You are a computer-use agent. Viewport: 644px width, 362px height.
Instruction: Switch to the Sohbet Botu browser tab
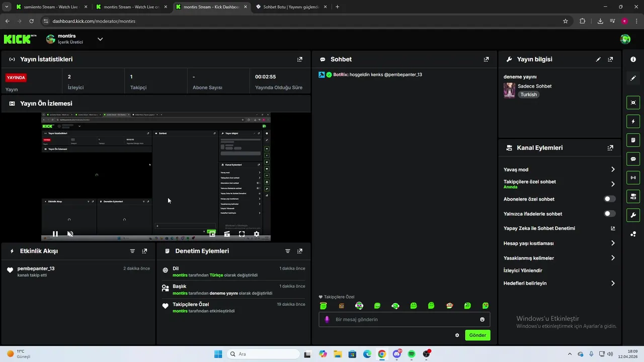click(x=292, y=7)
